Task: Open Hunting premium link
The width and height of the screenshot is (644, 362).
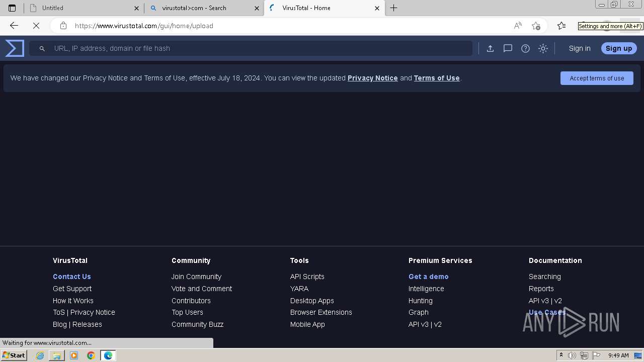Action: point(421,301)
